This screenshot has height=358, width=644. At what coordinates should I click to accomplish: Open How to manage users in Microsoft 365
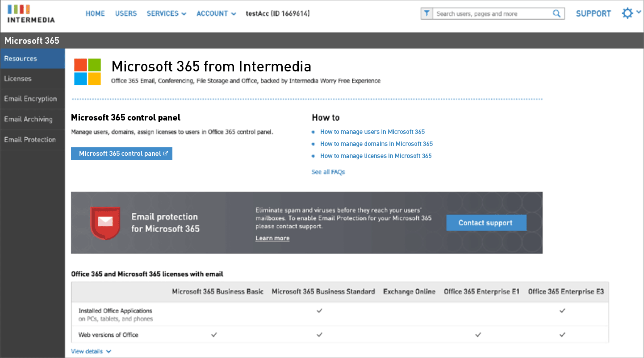(x=372, y=132)
